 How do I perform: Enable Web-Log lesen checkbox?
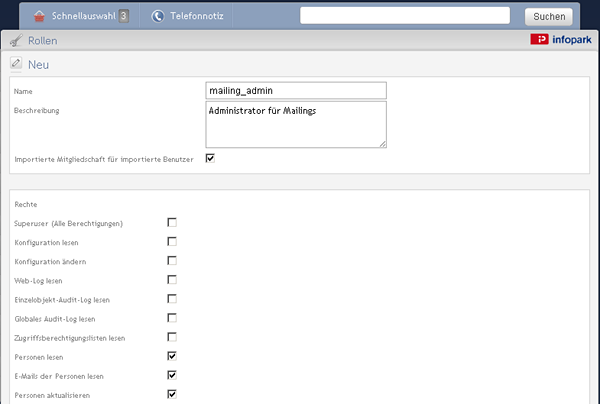coord(172,280)
